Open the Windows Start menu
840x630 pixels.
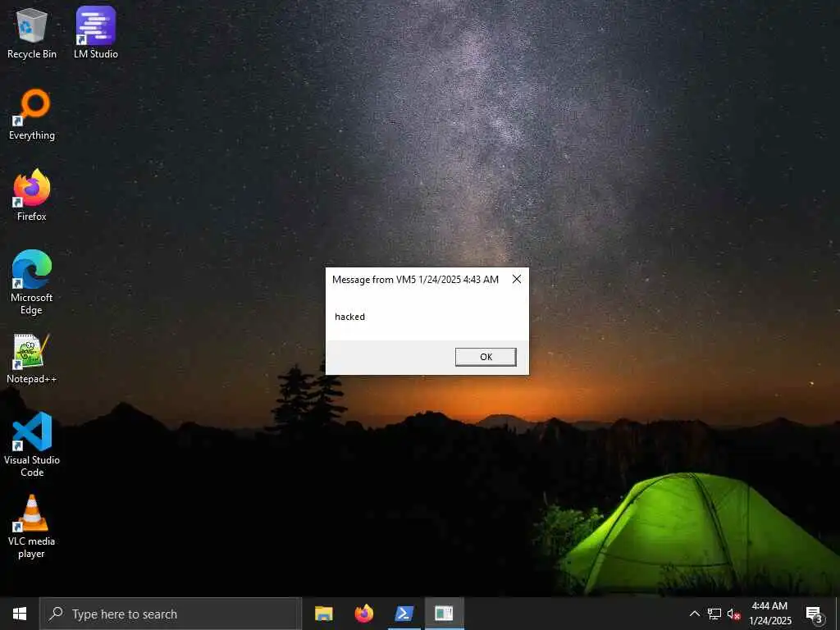click(20, 614)
